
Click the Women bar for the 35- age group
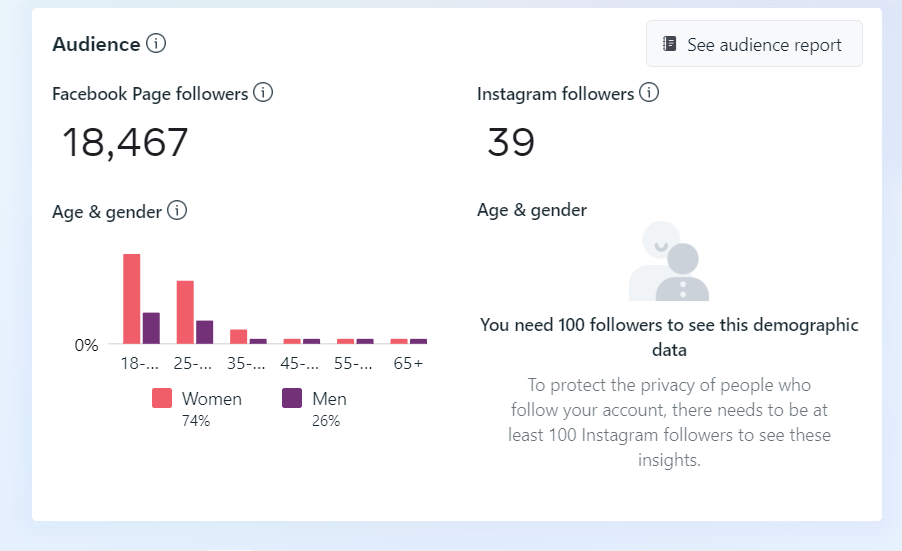pyautogui.click(x=238, y=336)
